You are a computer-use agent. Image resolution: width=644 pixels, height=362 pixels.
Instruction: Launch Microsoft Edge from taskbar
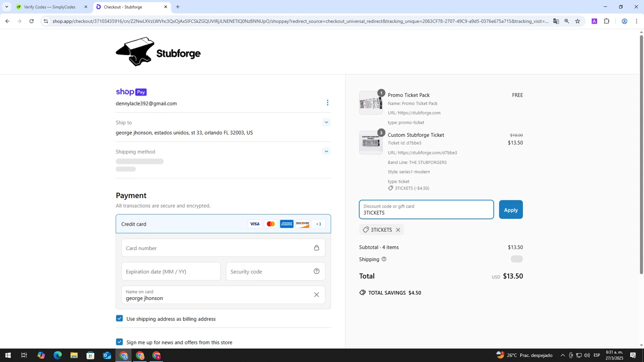(58, 355)
